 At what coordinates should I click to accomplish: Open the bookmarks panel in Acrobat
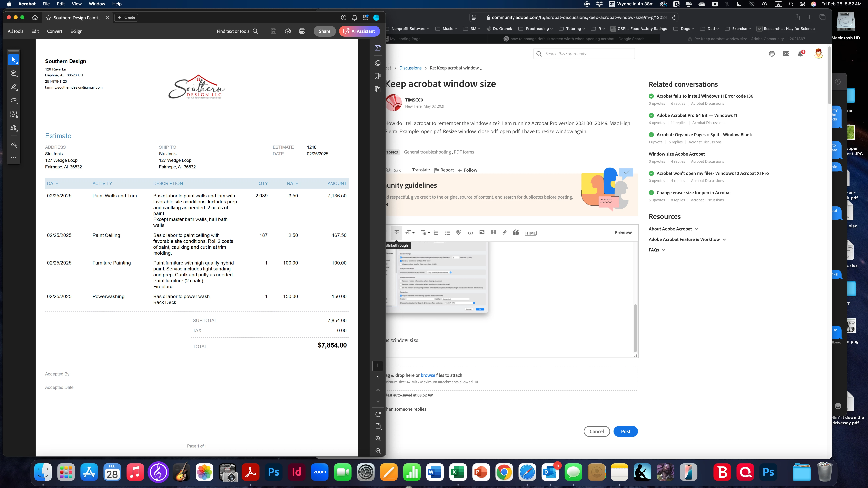378,76
